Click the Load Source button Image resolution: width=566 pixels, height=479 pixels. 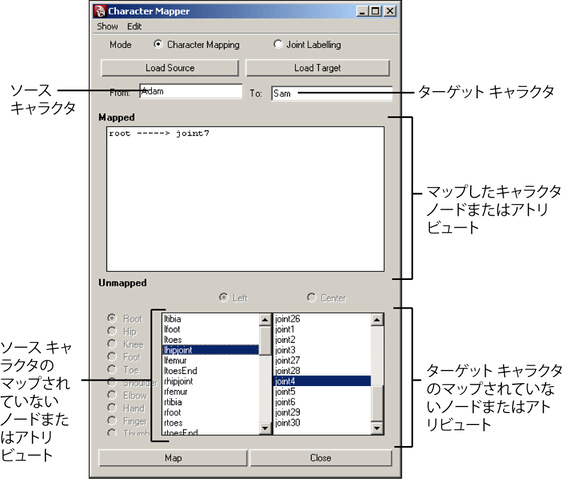coord(170,68)
